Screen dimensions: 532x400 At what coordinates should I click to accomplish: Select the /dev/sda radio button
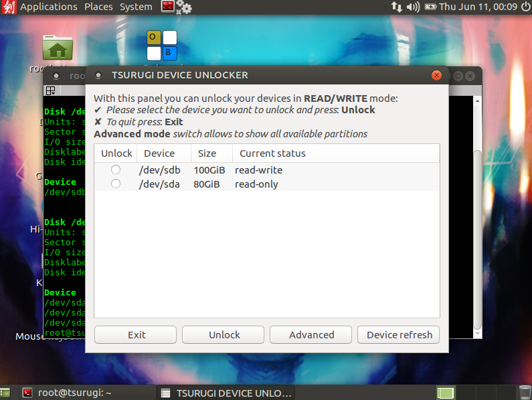pos(116,184)
